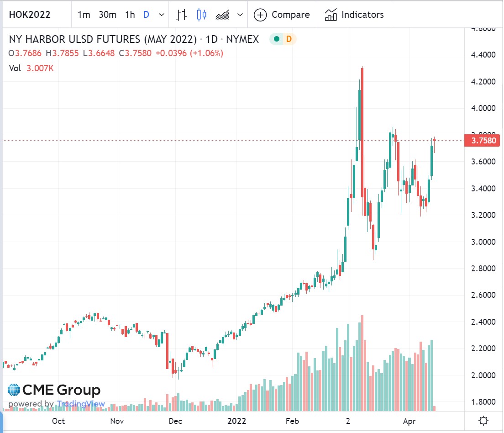
Task: Click the green market status dot
Action: click(x=277, y=39)
